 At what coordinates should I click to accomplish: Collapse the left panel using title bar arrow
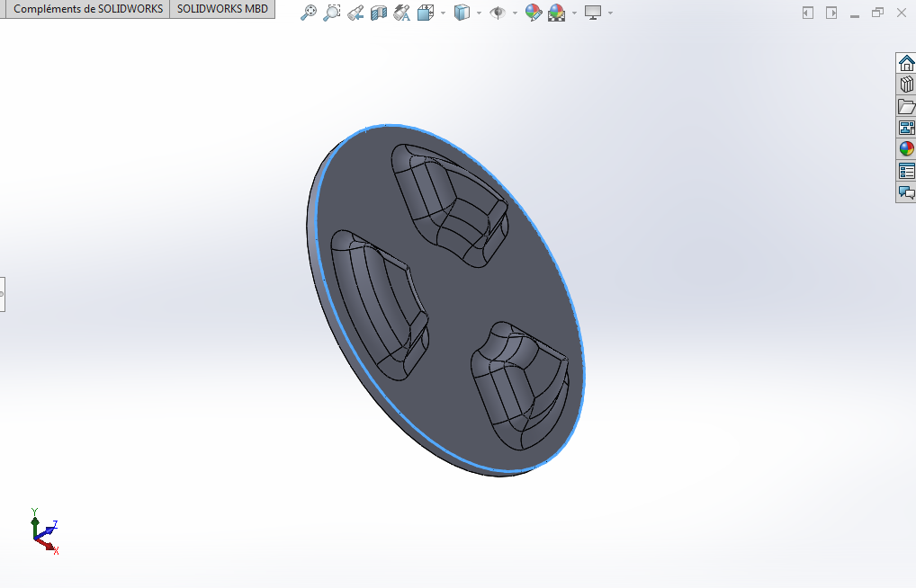pos(808,13)
